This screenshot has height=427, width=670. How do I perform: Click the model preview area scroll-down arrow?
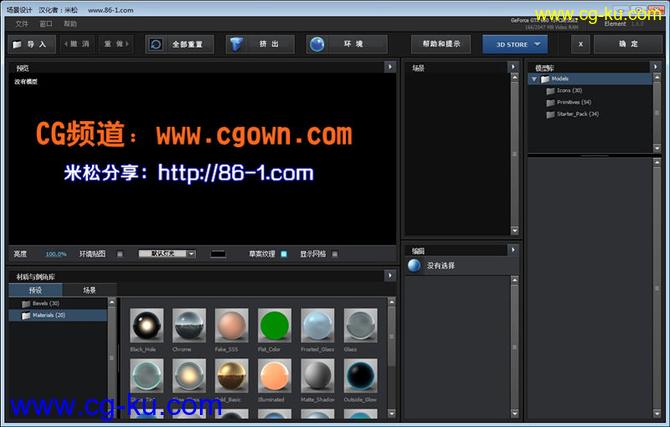(657, 413)
